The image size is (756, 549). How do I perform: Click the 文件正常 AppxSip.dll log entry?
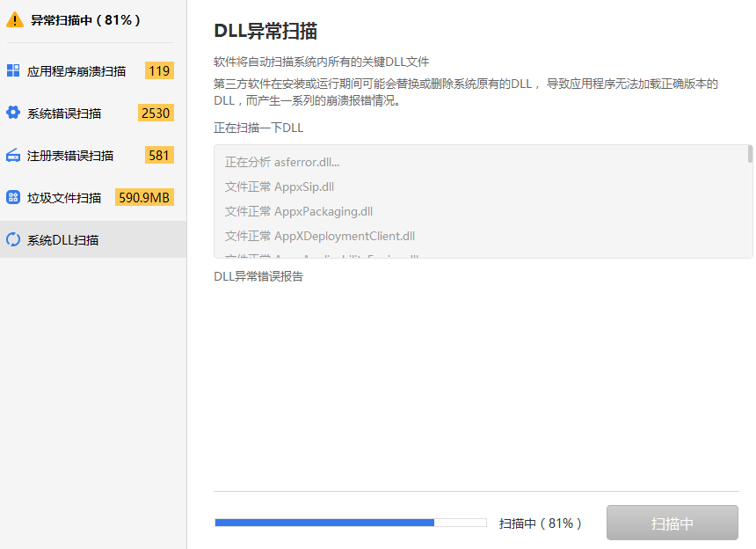tap(275, 188)
